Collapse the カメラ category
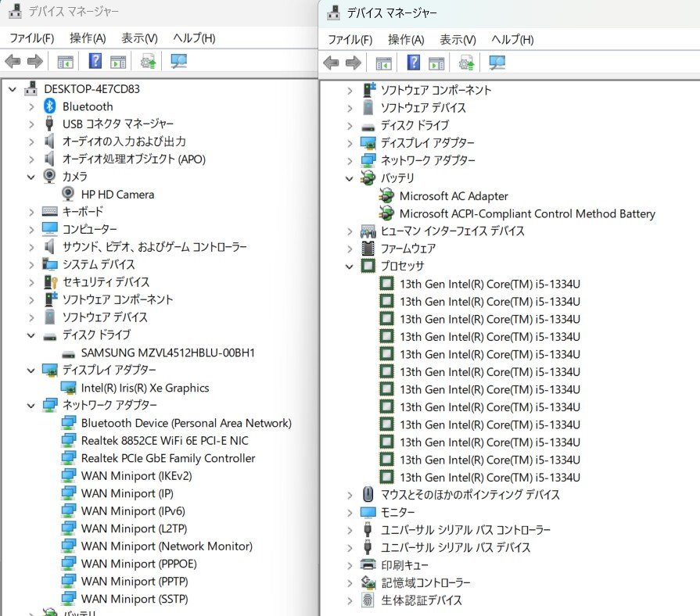Image resolution: width=700 pixels, height=616 pixels. (31, 177)
